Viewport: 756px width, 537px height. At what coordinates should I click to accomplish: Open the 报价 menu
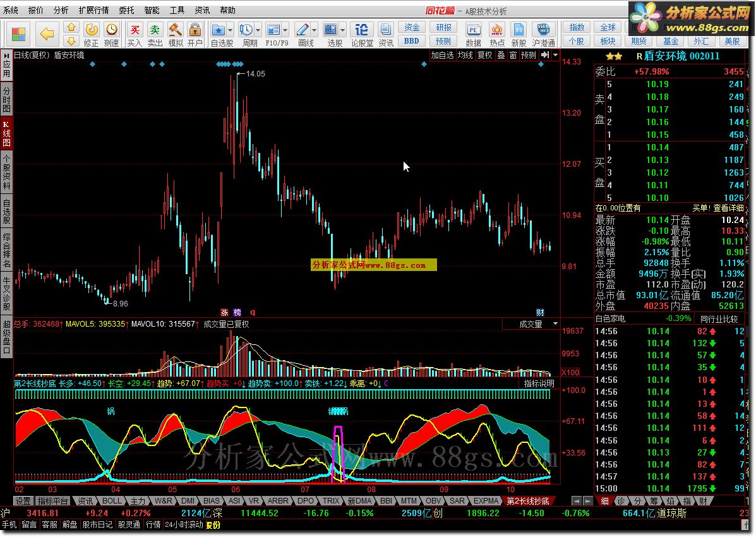[x=35, y=10]
